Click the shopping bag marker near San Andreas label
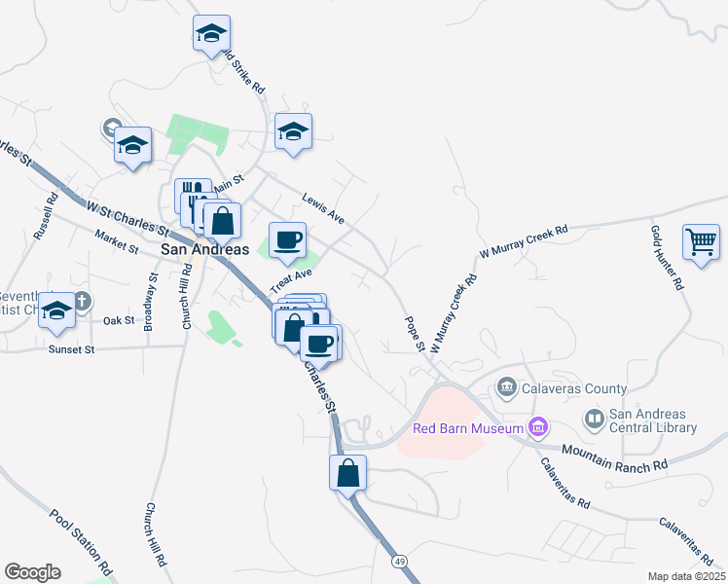This screenshot has height=584, width=728. coord(223,221)
